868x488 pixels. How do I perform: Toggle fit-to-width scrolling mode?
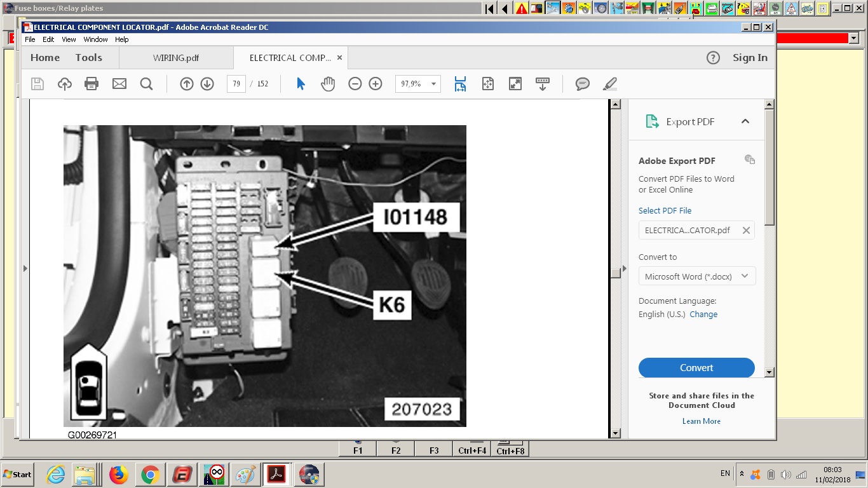(460, 84)
